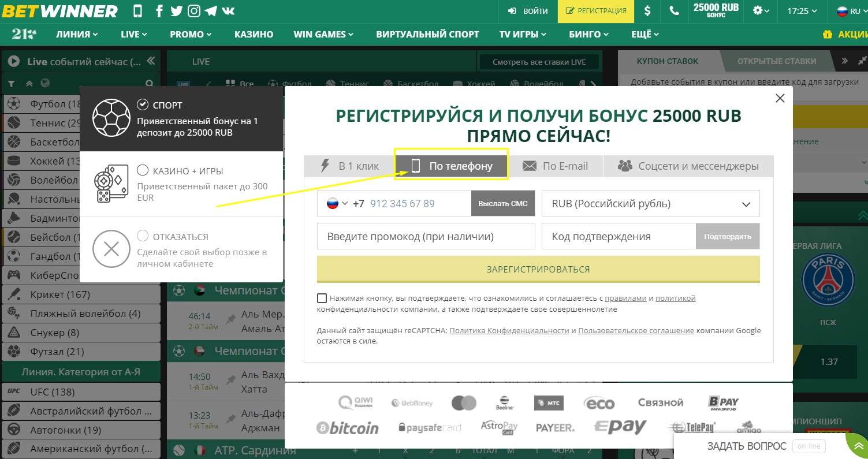Expand WIN GAMES menu
The width and height of the screenshot is (868, 459).
[323, 34]
